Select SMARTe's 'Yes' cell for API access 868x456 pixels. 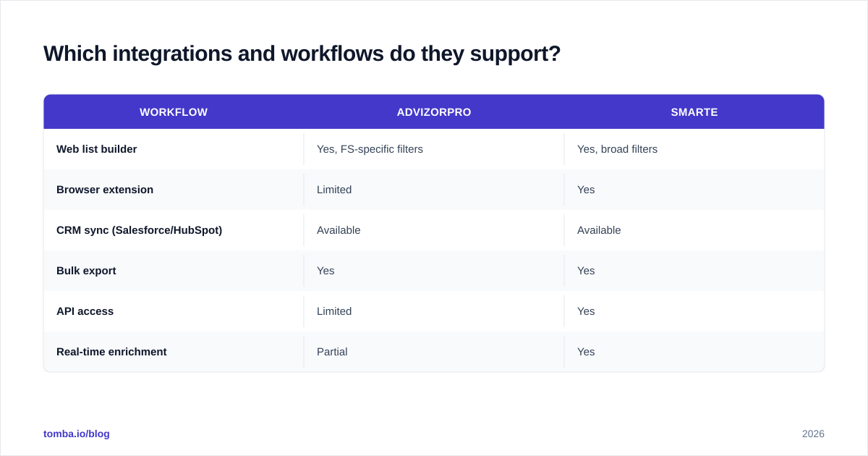tap(694, 311)
